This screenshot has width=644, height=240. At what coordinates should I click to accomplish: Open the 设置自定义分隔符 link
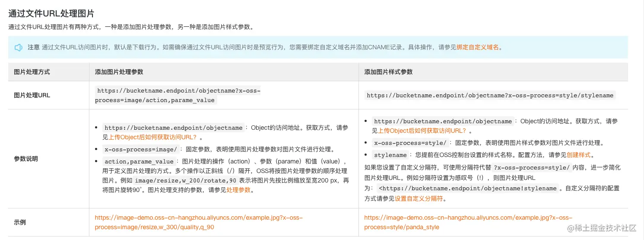[419, 199]
